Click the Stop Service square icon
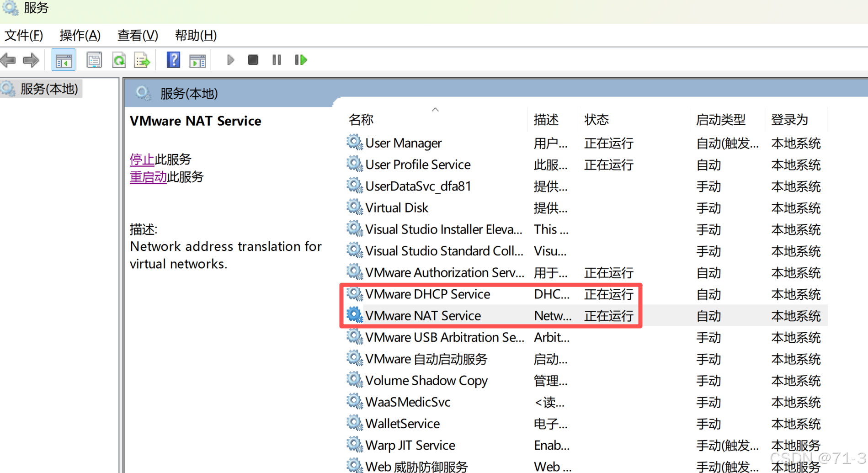 (x=253, y=60)
